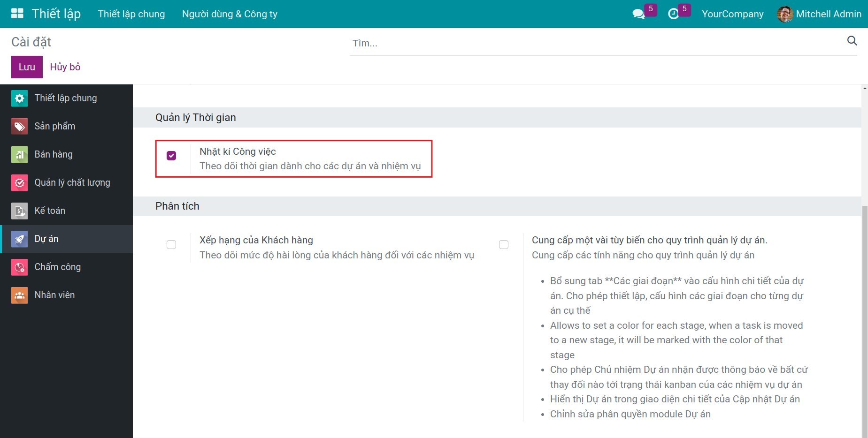Open the YourCompany company switcher
The image size is (868, 438).
tap(732, 14)
